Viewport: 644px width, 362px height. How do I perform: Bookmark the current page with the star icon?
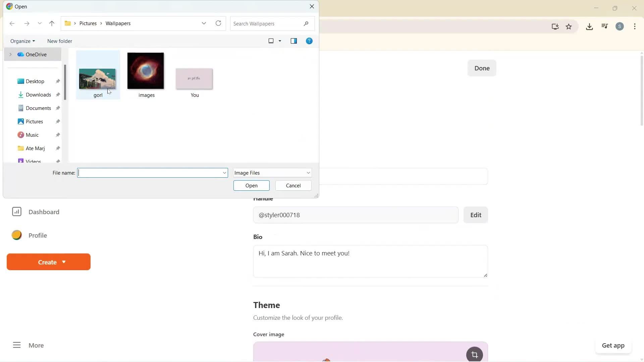569,26
